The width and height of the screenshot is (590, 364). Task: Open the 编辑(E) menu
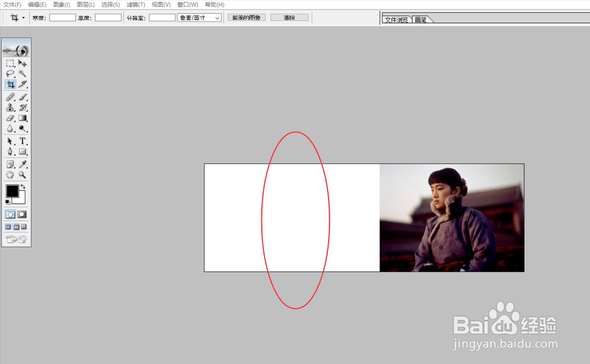[37, 5]
